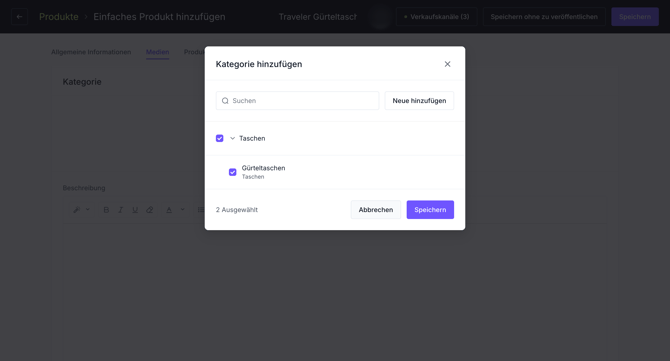Open the Produkte breadcrumb link

pyautogui.click(x=59, y=17)
